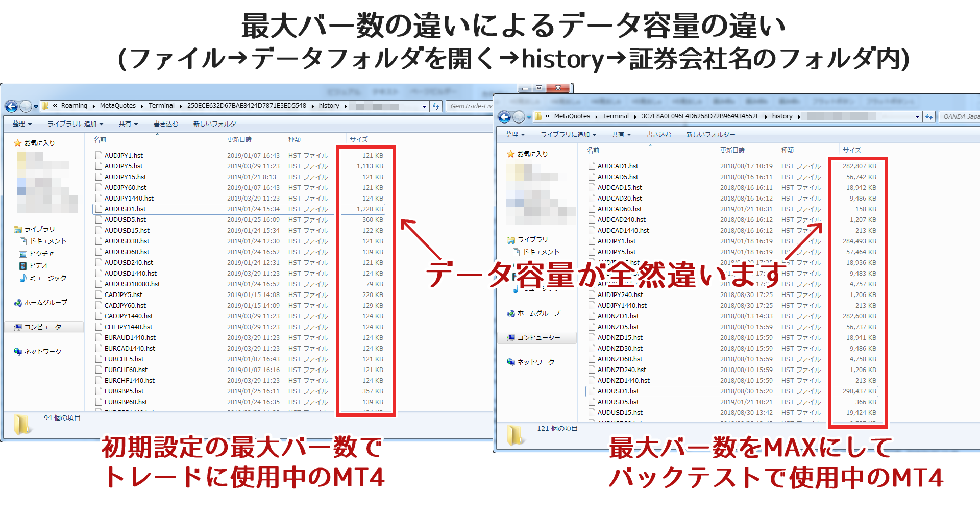Click the search field of the left window

coord(470,106)
